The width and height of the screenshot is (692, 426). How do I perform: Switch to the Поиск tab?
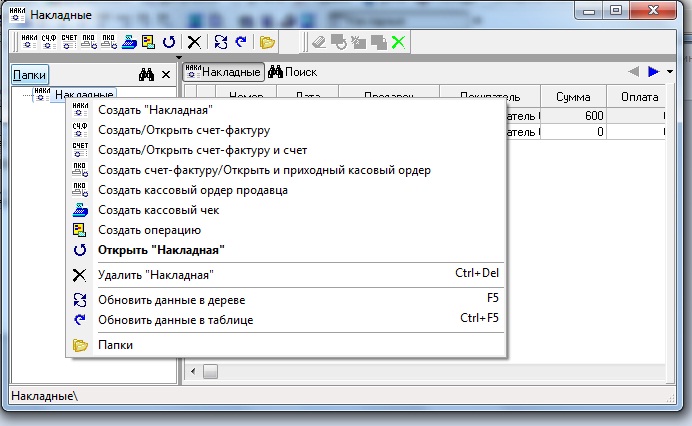coord(293,72)
